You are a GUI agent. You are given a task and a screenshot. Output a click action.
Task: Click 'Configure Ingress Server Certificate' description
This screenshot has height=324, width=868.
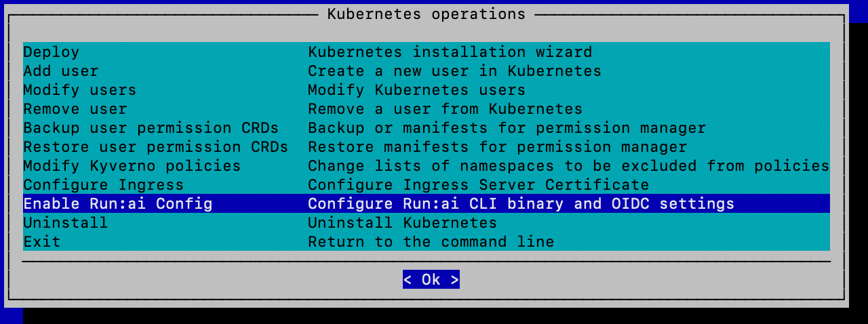coord(479,185)
